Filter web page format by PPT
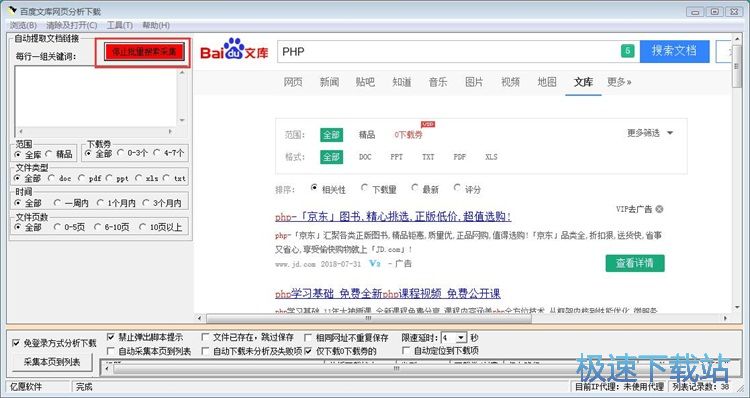This screenshot has height=398, width=750. (397, 157)
